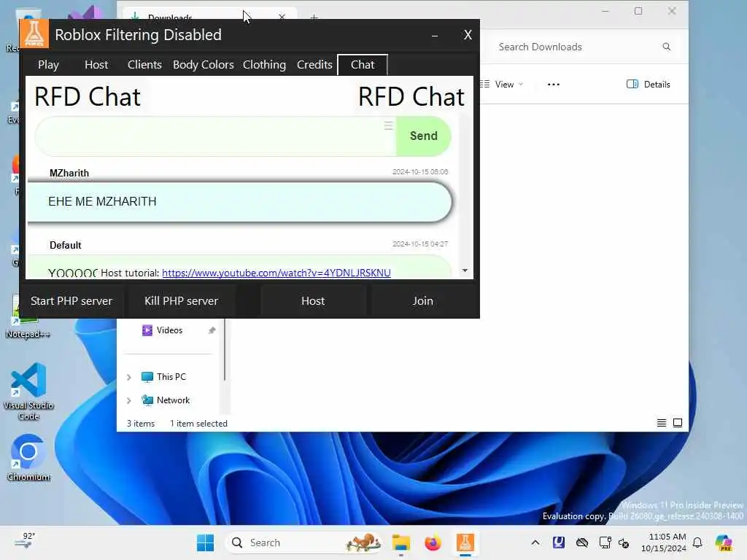Minimize the Roblox Filtering Disabled window
Screen dimensions: 747x560
pos(435,36)
